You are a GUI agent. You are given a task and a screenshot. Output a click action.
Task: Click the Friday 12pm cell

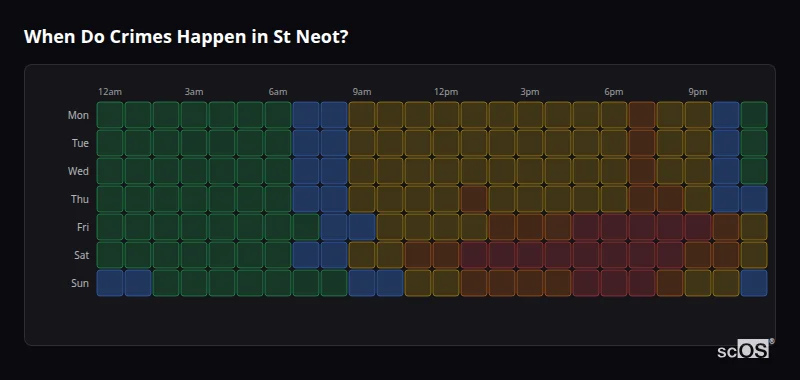446,227
